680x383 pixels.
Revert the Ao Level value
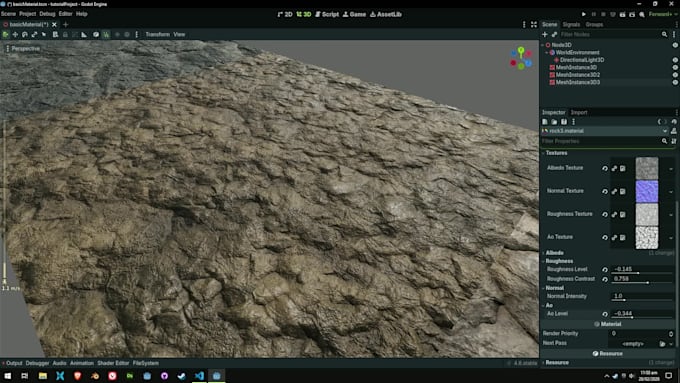[605, 314]
